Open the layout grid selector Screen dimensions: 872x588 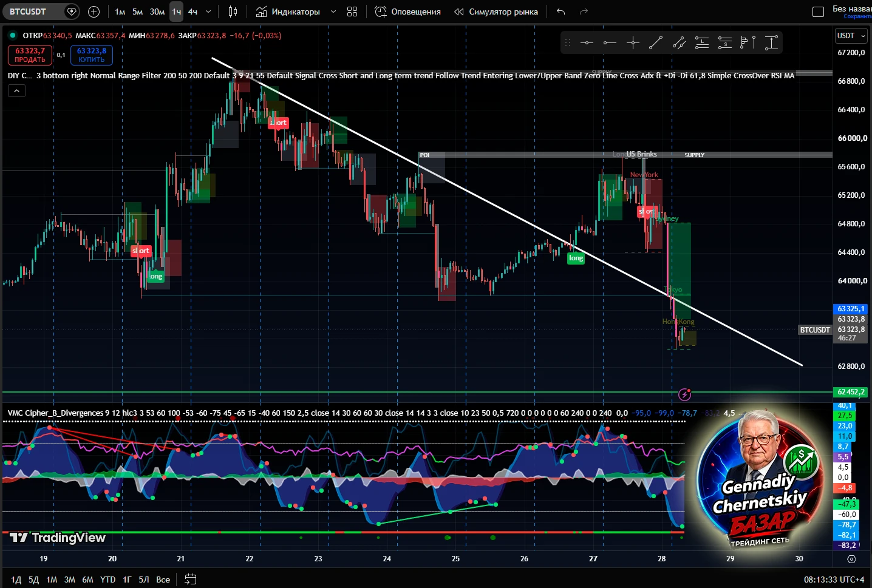pyautogui.click(x=352, y=12)
